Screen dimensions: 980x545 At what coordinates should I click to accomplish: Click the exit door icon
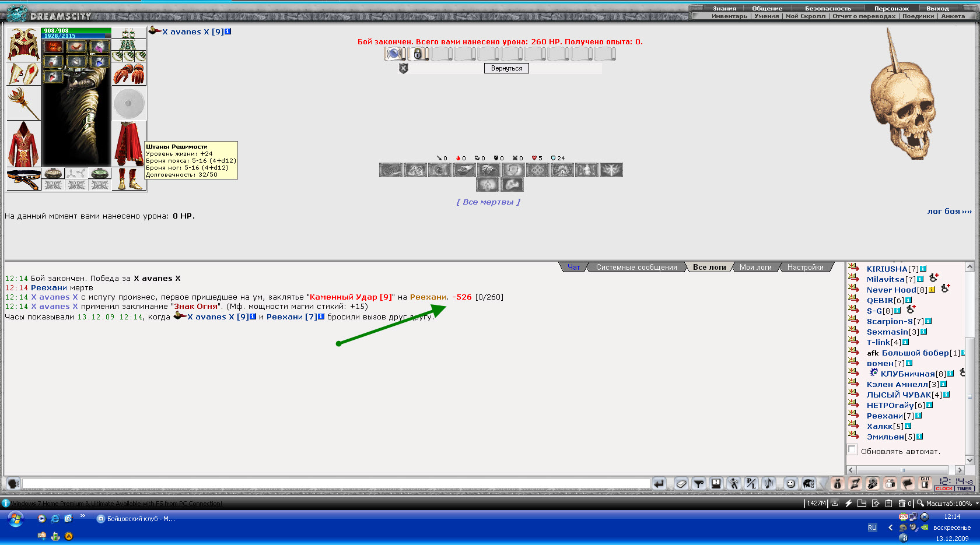925,483
